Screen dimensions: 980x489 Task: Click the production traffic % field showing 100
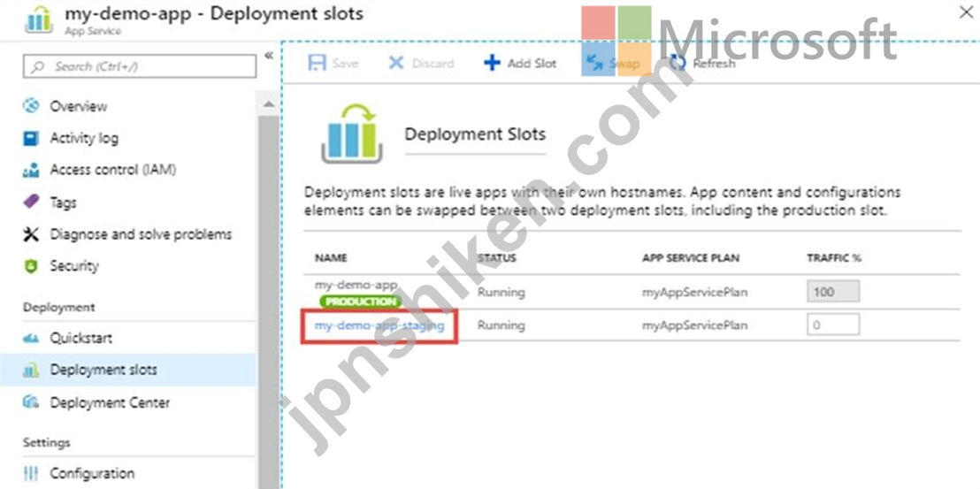tap(832, 292)
